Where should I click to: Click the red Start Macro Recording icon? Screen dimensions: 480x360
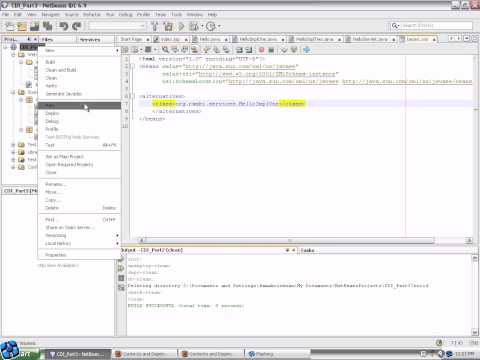click(262, 50)
